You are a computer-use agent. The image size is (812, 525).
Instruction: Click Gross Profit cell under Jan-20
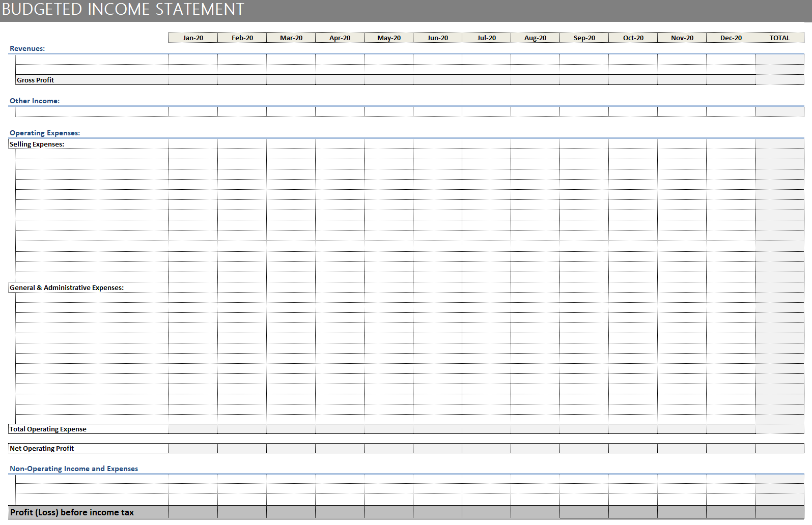click(x=193, y=80)
